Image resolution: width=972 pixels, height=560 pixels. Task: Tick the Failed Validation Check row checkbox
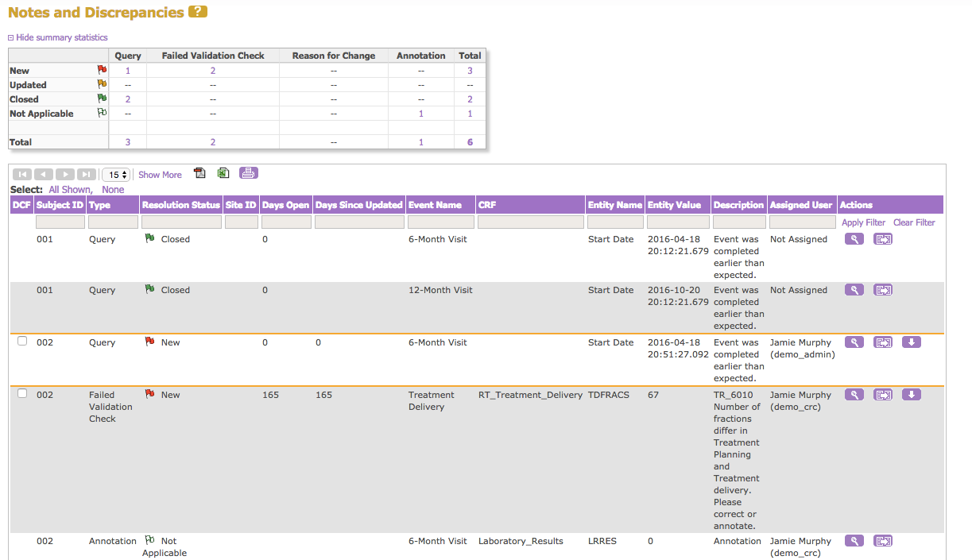[x=22, y=394]
